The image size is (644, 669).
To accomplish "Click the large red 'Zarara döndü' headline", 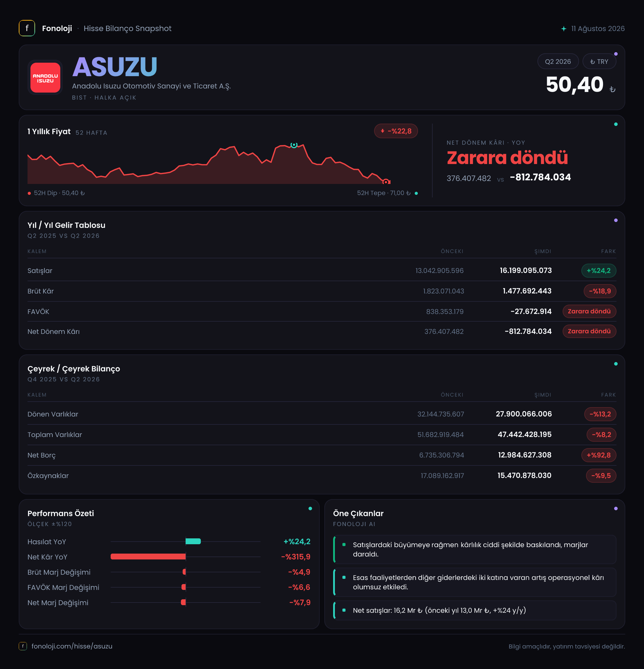I will coord(507,158).
